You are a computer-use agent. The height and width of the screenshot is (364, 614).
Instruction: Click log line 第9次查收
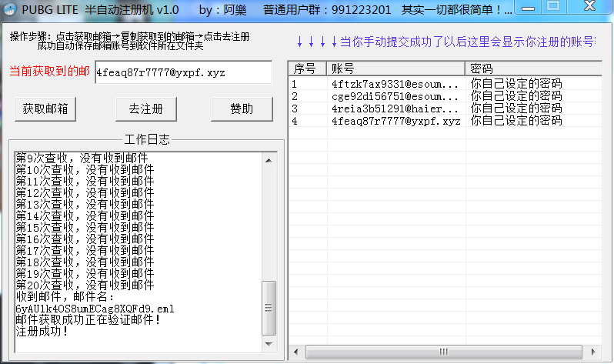[82, 159]
